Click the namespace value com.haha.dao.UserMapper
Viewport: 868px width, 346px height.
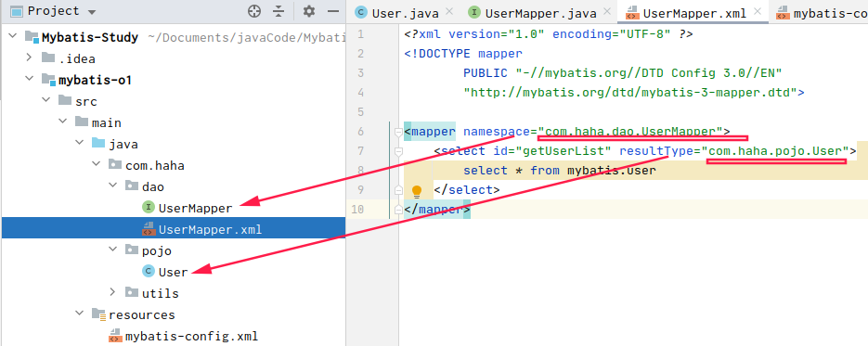(630, 132)
